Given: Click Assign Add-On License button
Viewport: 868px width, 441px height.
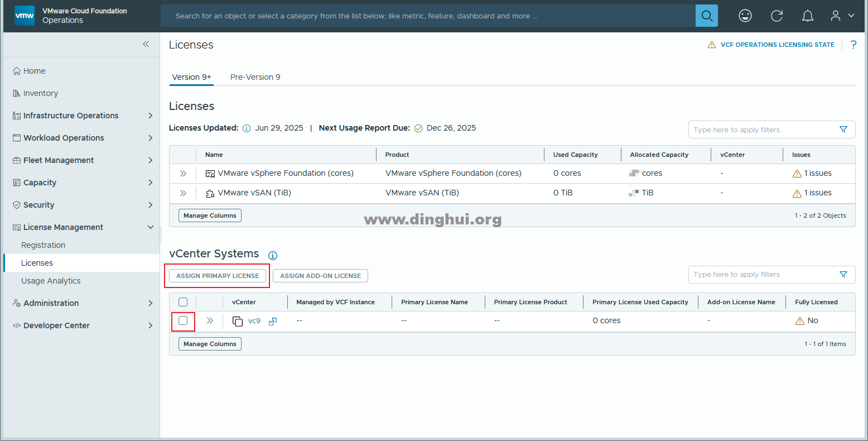Looking at the screenshot, I should point(320,275).
